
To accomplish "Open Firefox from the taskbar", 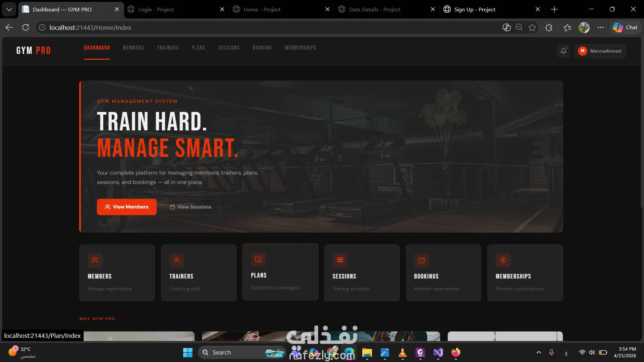I will 456,353.
